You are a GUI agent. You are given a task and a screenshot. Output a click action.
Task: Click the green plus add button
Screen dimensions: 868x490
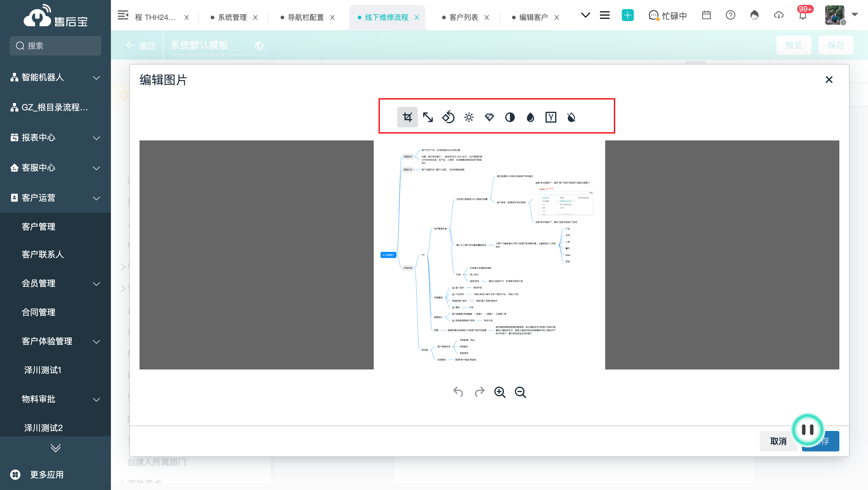tap(627, 15)
